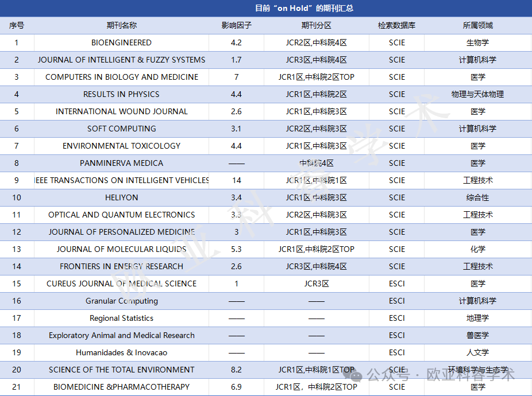Click INTERNATIONAL WOUND JOURNAL cell
This screenshot has width=532, height=396.
point(121,111)
